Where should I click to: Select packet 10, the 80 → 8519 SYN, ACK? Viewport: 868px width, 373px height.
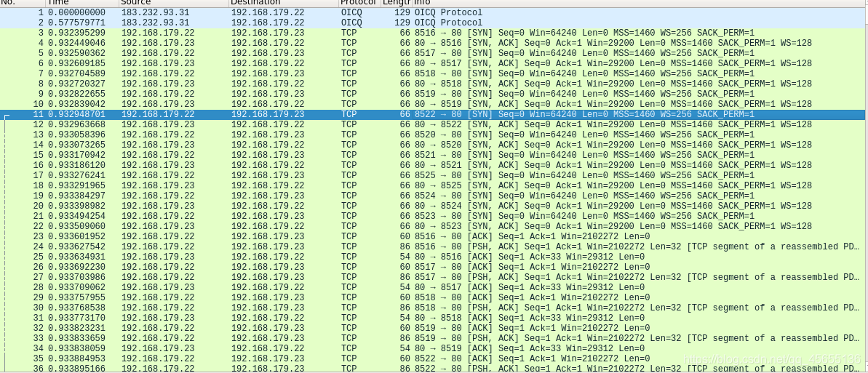(434, 104)
